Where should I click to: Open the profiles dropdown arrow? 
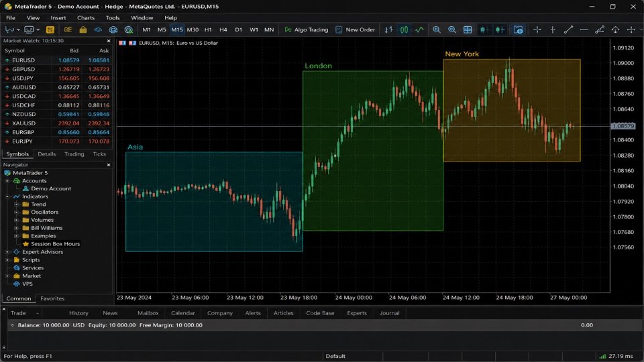(x=38, y=30)
